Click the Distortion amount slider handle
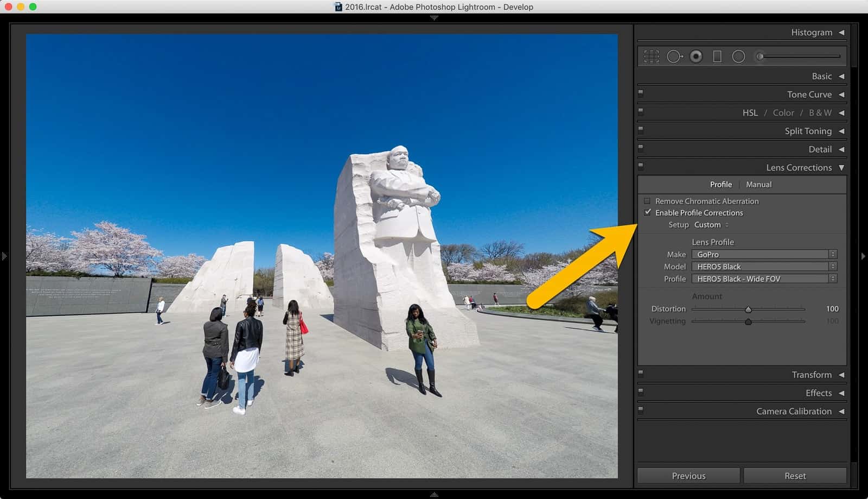The height and width of the screenshot is (499, 868). (x=748, y=309)
